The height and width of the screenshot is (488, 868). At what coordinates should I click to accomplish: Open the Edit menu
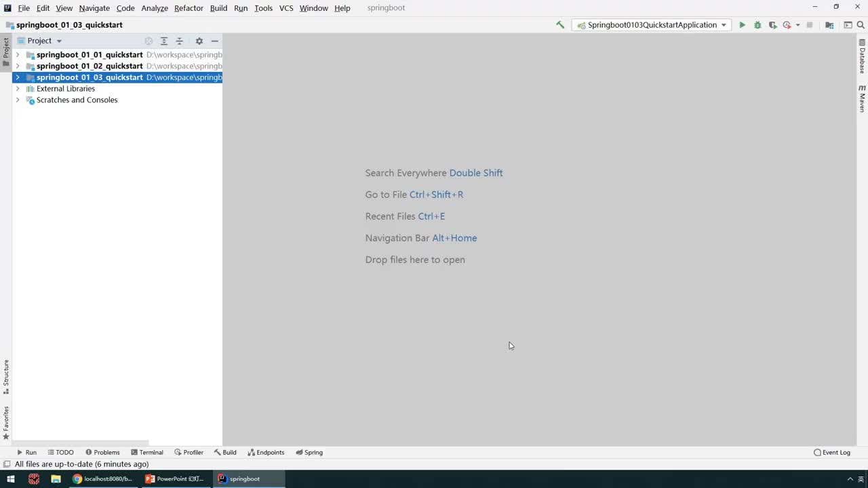43,8
